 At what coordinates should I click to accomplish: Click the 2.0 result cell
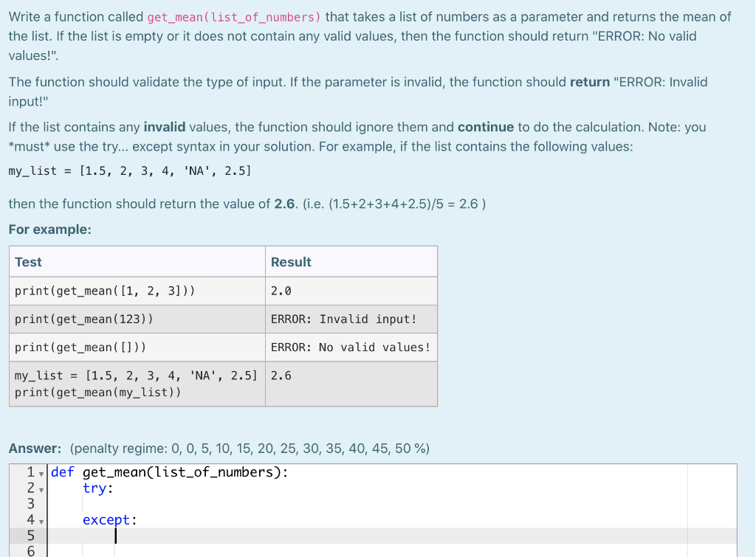click(x=279, y=291)
